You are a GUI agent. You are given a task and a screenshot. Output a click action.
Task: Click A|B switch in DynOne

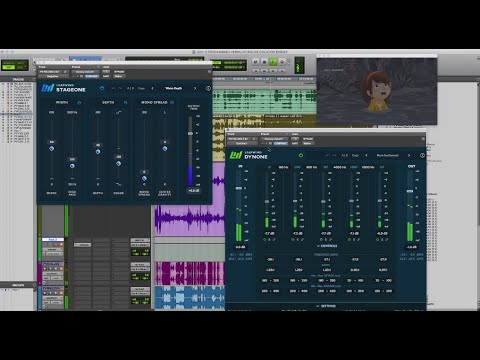[344, 155]
